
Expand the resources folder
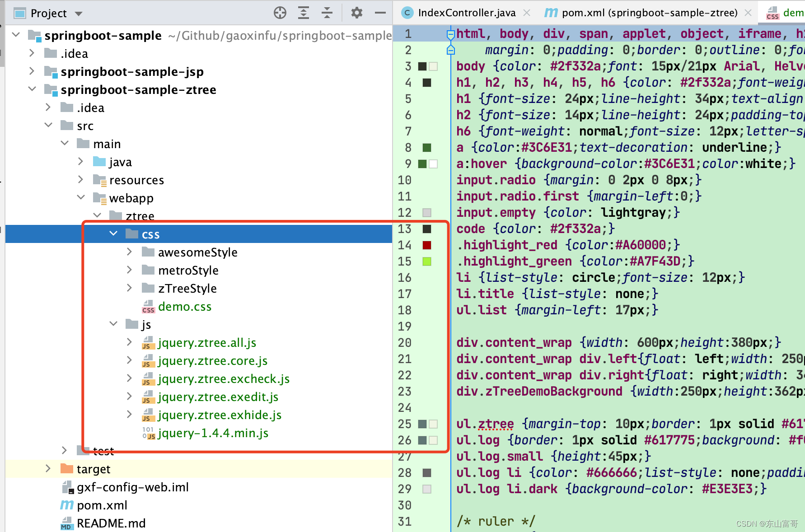pyautogui.click(x=80, y=179)
